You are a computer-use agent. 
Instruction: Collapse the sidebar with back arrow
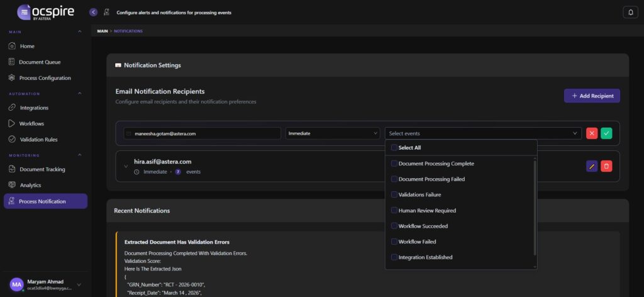tap(93, 13)
